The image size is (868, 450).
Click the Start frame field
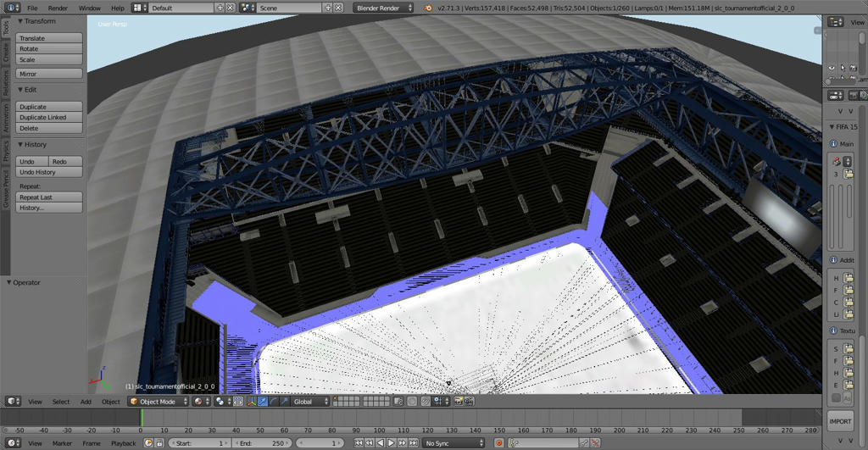click(199, 443)
